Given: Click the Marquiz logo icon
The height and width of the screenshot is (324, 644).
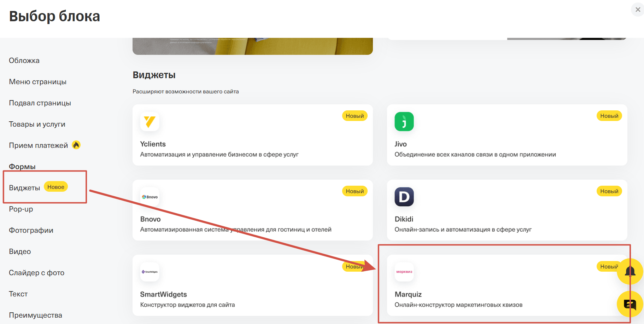Looking at the screenshot, I should 404,272.
